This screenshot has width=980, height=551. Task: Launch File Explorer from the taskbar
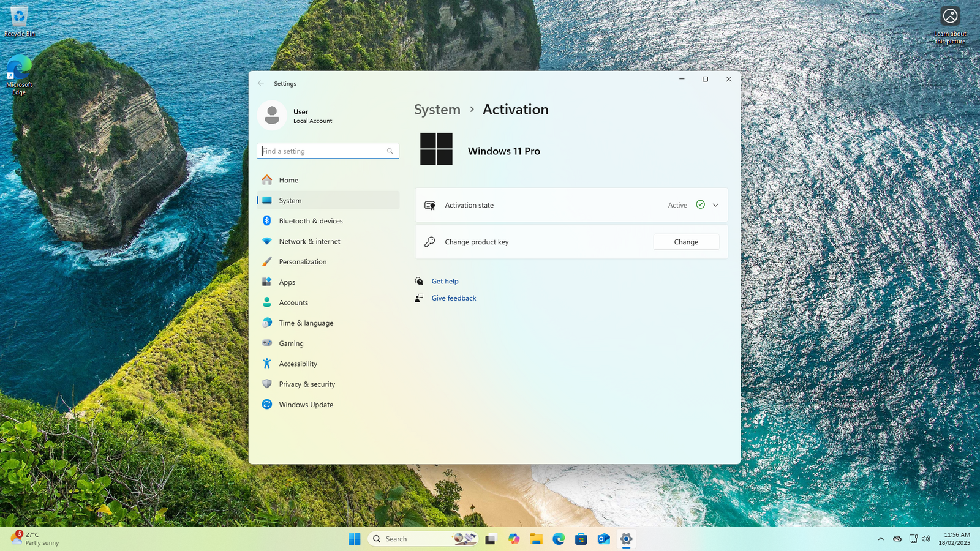536,539
